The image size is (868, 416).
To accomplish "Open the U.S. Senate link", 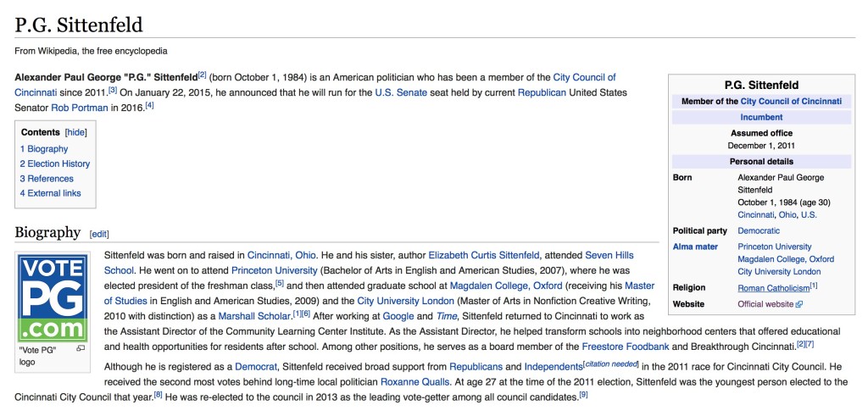I will [x=401, y=92].
